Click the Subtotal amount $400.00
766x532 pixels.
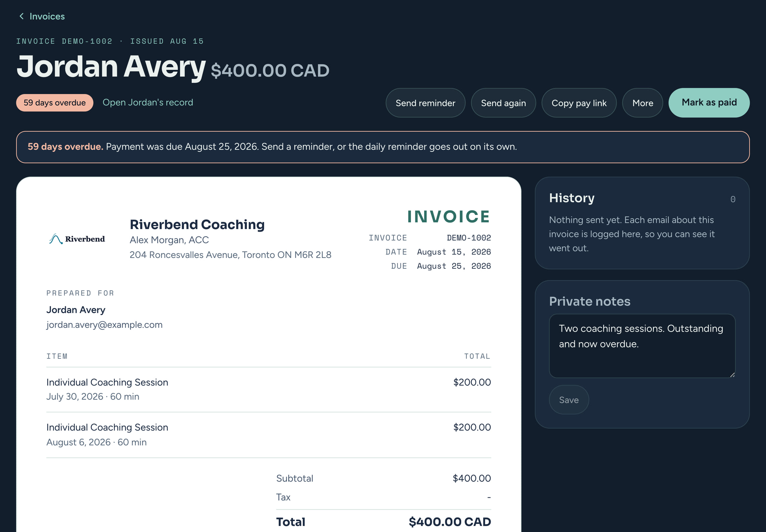click(x=472, y=478)
